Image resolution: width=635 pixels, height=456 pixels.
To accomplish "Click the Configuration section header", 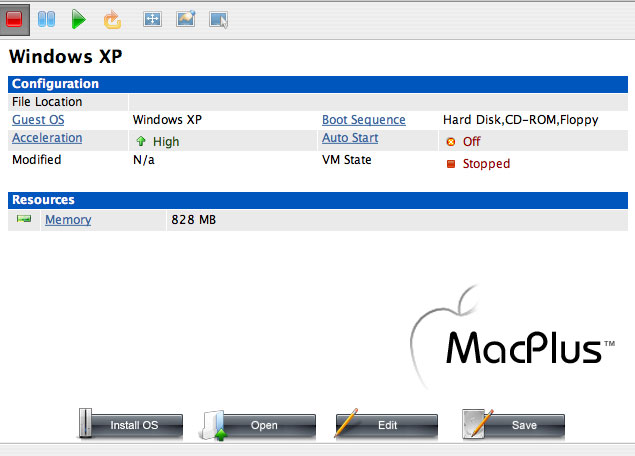I will pos(318,84).
